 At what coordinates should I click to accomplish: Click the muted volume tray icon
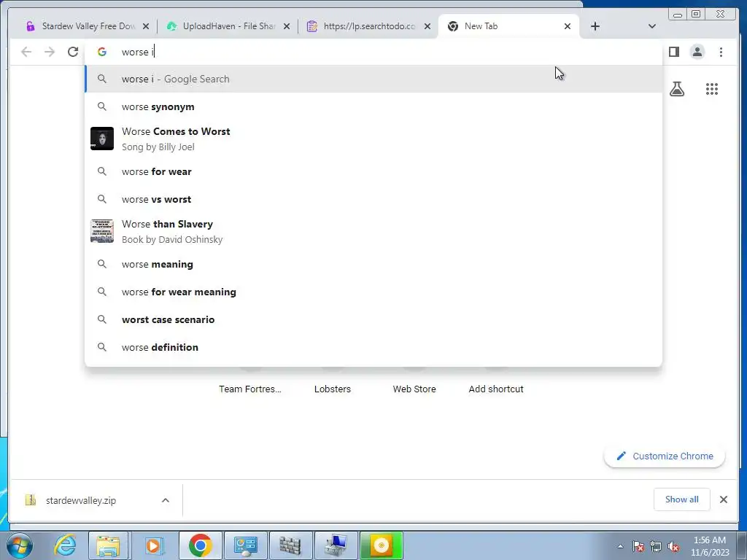pos(673,546)
